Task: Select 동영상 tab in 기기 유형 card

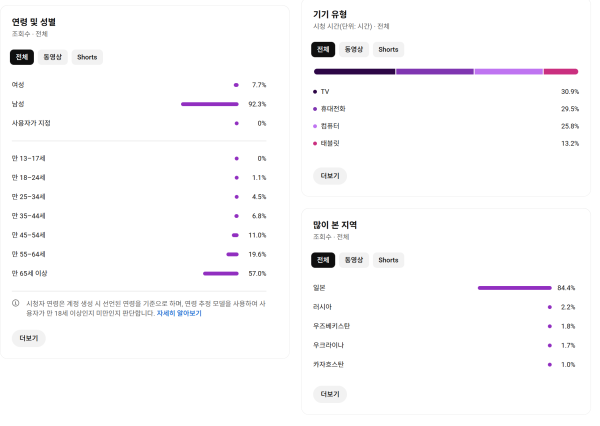Action: (x=354, y=49)
